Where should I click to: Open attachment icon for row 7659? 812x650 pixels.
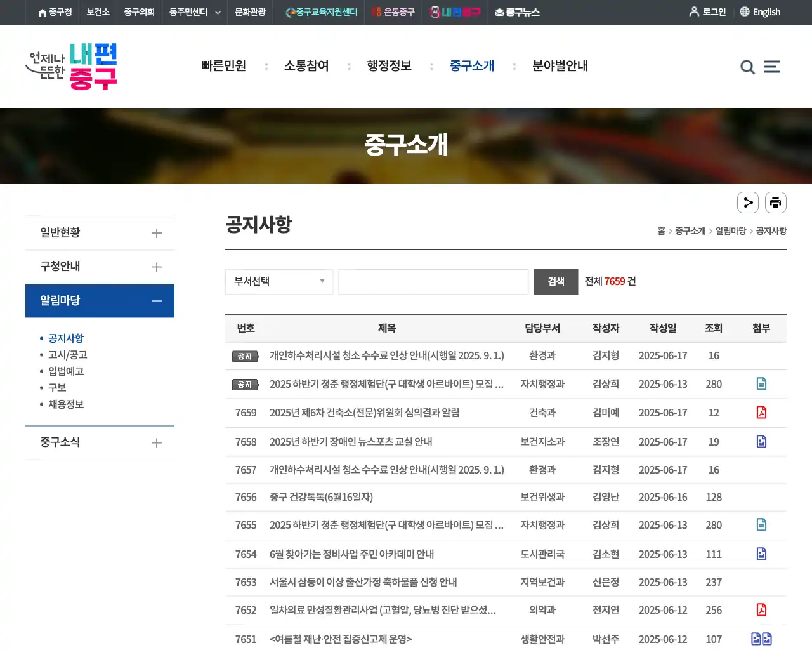pyautogui.click(x=761, y=413)
